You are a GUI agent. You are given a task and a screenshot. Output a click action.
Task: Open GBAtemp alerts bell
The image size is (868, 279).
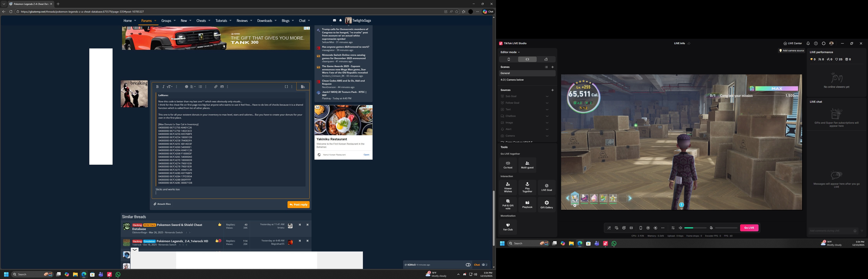click(x=340, y=21)
